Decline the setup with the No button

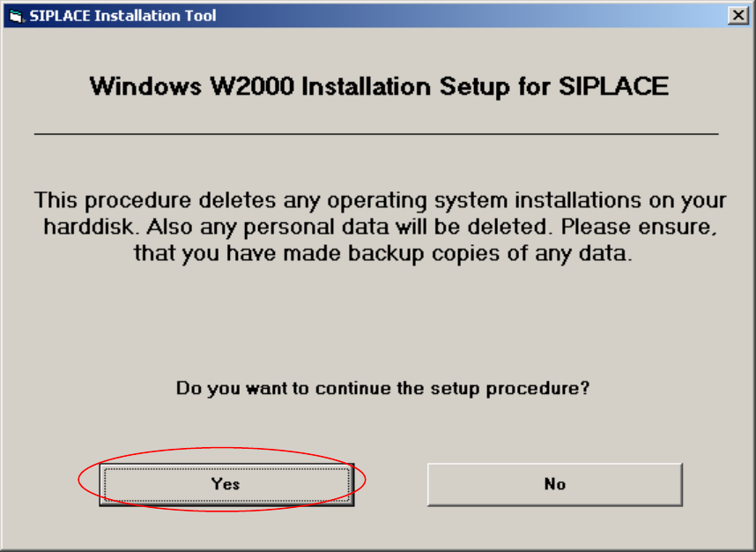coord(554,484)
